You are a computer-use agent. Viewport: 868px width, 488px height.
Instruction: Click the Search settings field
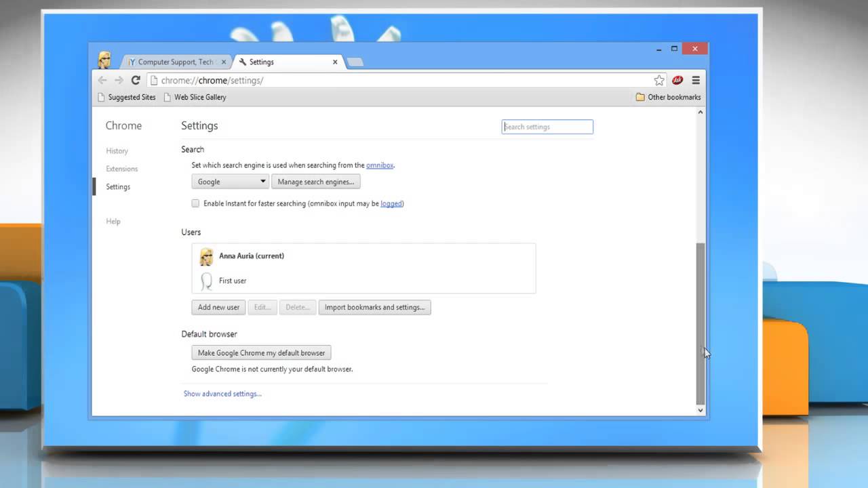(547, 127)
